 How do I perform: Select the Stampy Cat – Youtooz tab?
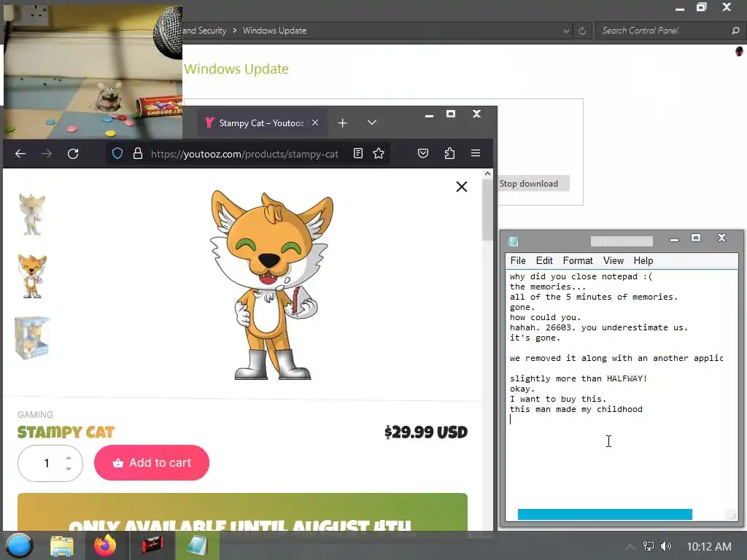point(260,122)
